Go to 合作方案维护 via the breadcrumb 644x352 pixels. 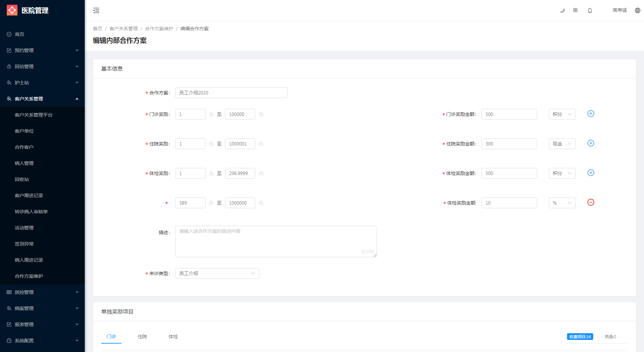point(159,29)
